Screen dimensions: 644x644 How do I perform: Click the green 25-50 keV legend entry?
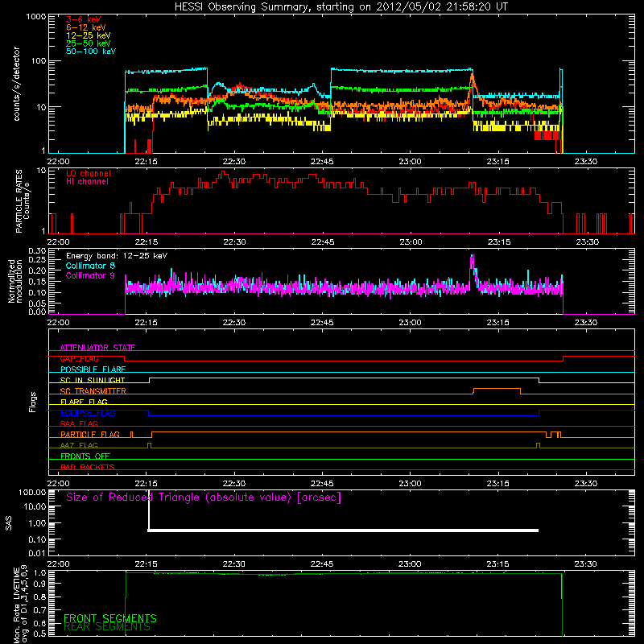(89, 43)
